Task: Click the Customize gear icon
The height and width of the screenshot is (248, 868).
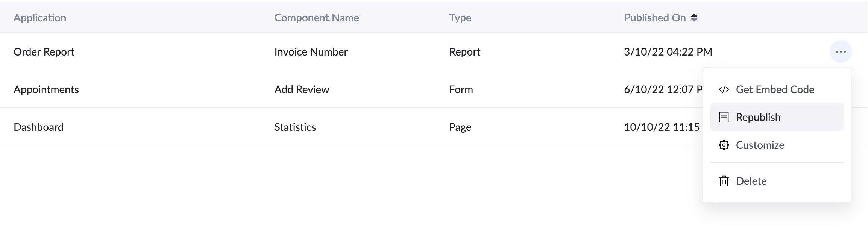Action: (x=724, y=145)
